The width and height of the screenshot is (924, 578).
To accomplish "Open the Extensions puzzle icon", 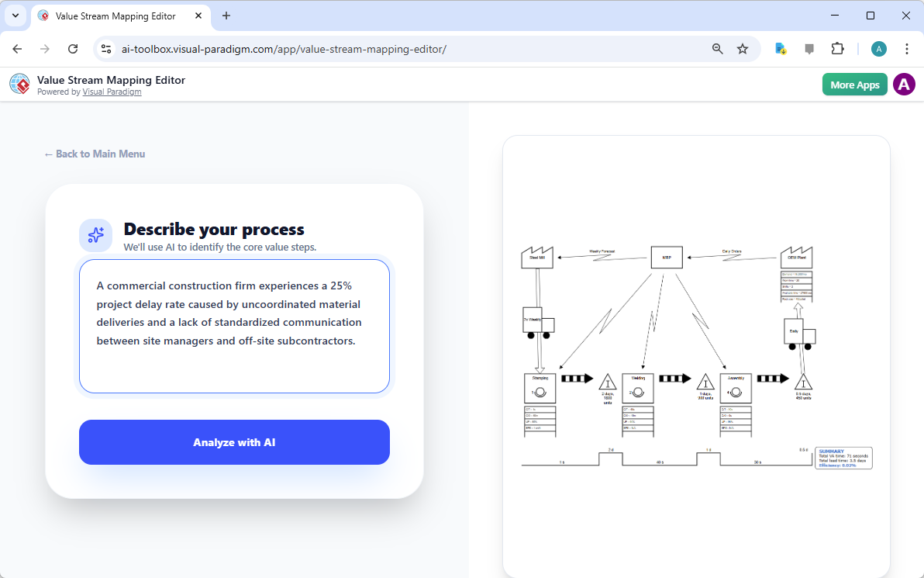I will (x=837, y=49).
